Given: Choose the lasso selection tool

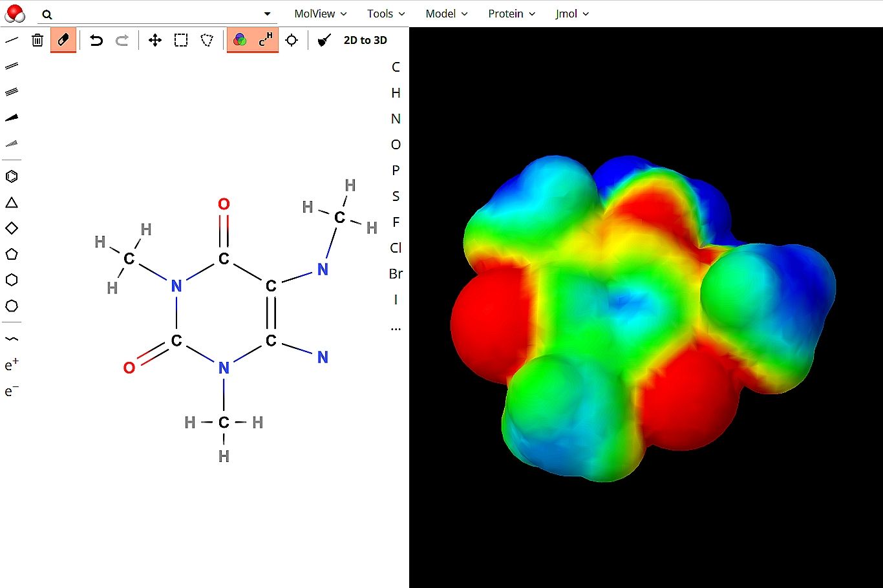Looking at the screenshot, I should 207,40.
